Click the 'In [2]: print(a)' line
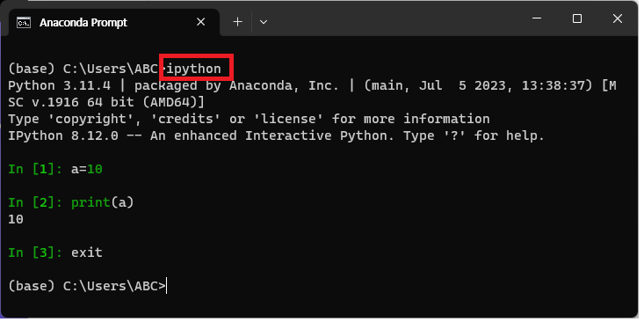 coord(71,202)
